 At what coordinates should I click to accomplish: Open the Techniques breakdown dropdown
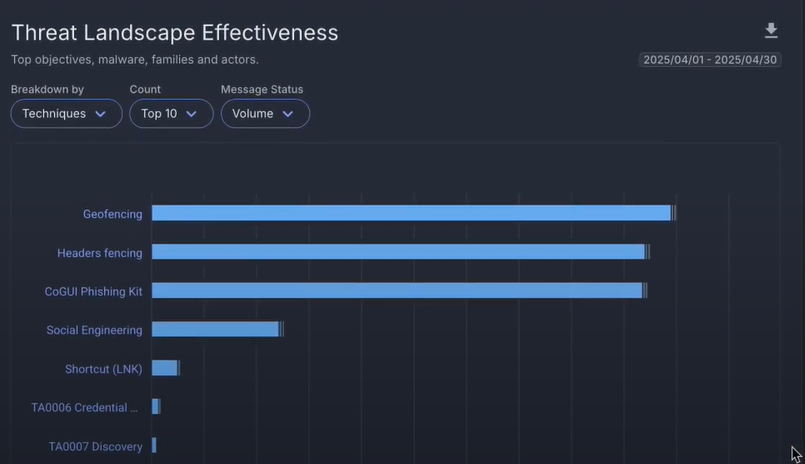(x=66, y=114)
